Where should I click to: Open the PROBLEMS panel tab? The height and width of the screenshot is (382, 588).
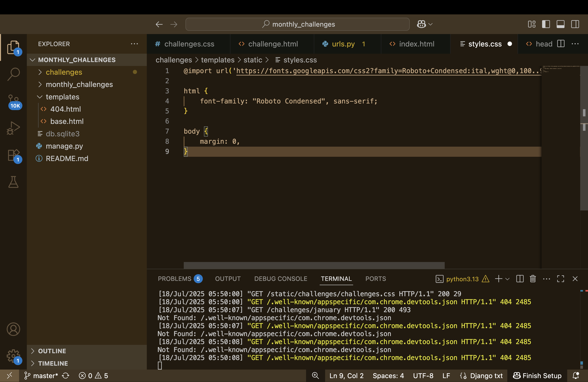(180, 279)
